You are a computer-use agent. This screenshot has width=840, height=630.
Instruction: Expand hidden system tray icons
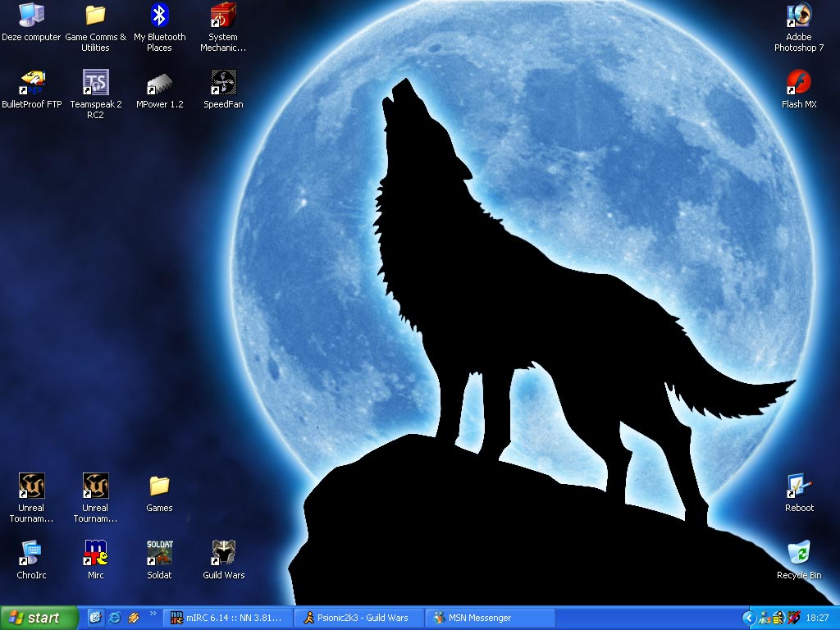click(748, 618)
